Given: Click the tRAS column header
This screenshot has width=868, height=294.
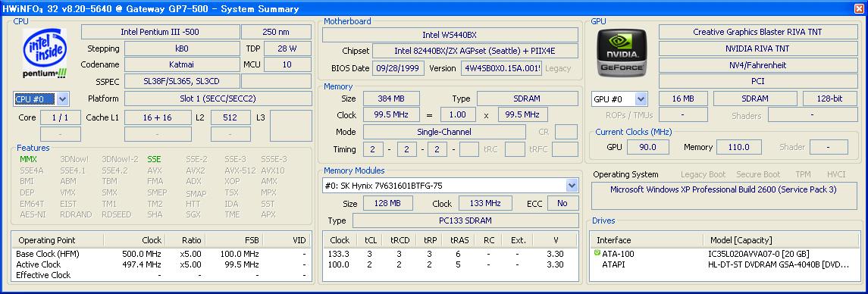Looking at the screenshot, I should pyautogui.click(x=459, y=240).
